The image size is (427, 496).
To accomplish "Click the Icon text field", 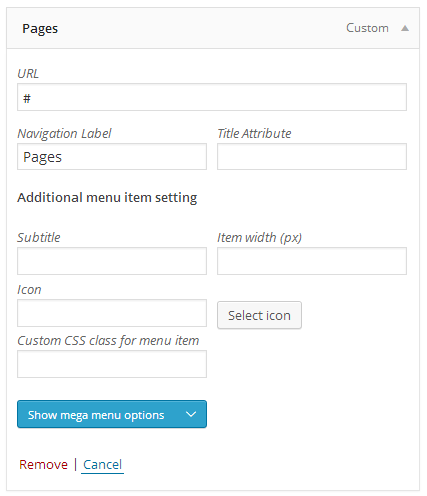I will 112,313.
